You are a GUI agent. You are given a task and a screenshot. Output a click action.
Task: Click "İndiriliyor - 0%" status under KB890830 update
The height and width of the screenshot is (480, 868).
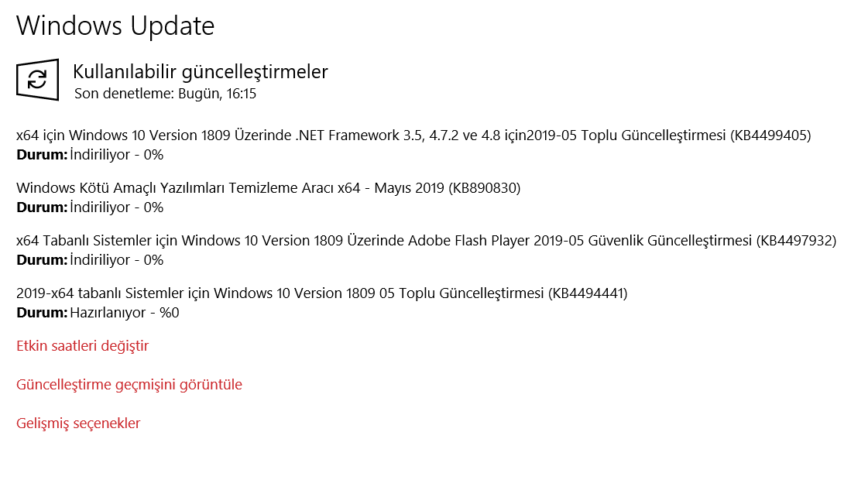117,207
